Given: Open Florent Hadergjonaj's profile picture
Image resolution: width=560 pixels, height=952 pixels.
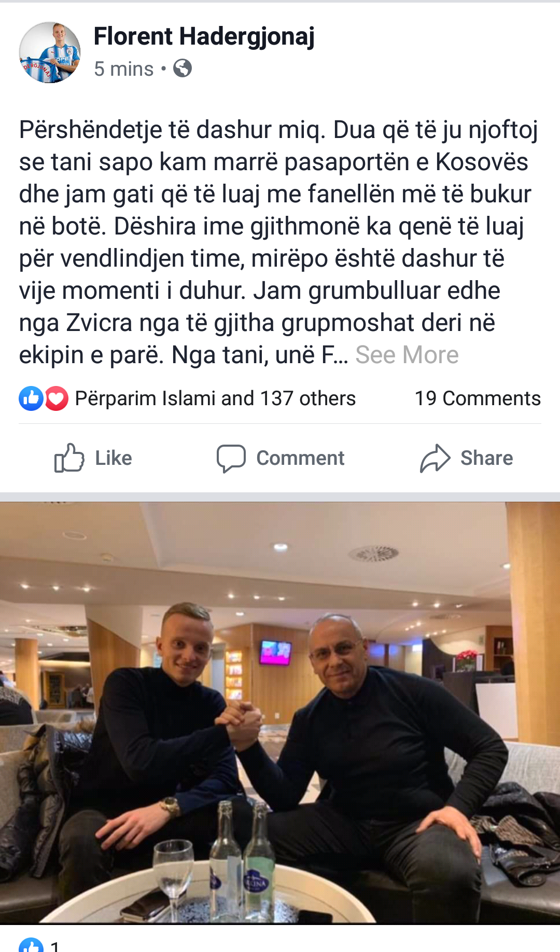Looking at the screenshot, I should pos(50,52).
